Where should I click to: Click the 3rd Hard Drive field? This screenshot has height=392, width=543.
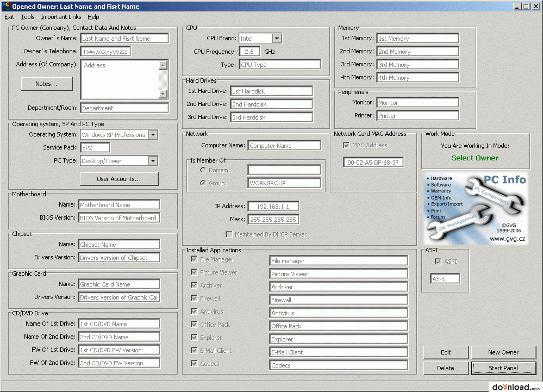pos(272,117)
